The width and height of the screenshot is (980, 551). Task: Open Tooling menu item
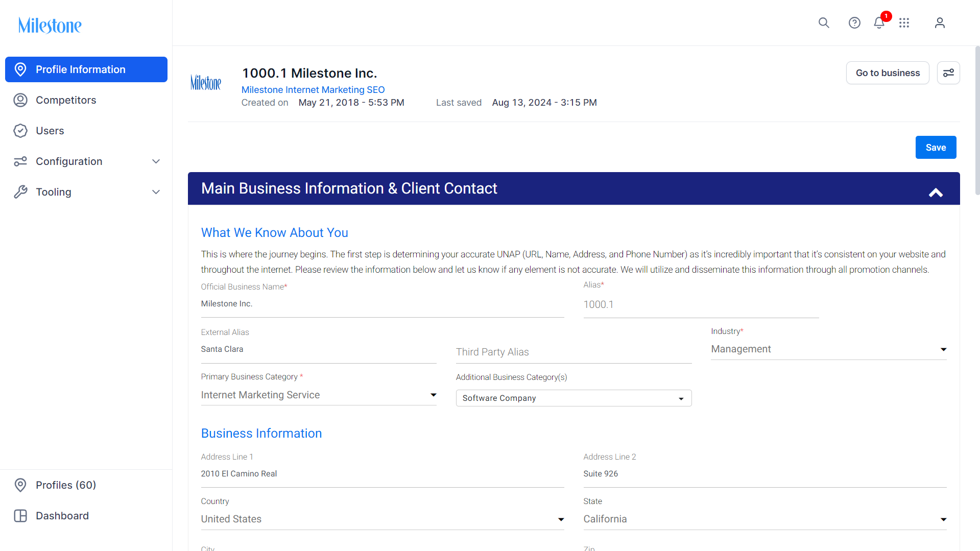click(86, 192)
